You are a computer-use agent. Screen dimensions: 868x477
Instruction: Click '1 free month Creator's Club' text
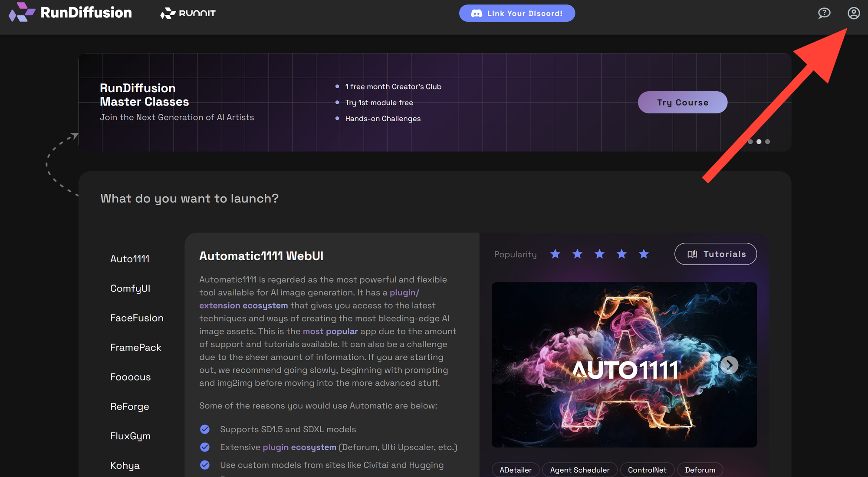point(393,86)
